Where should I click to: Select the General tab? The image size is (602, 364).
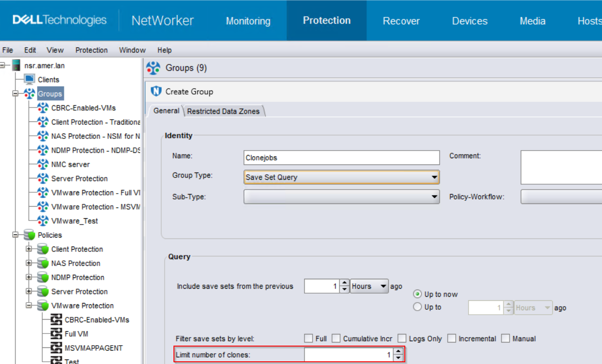click(166, 111)
